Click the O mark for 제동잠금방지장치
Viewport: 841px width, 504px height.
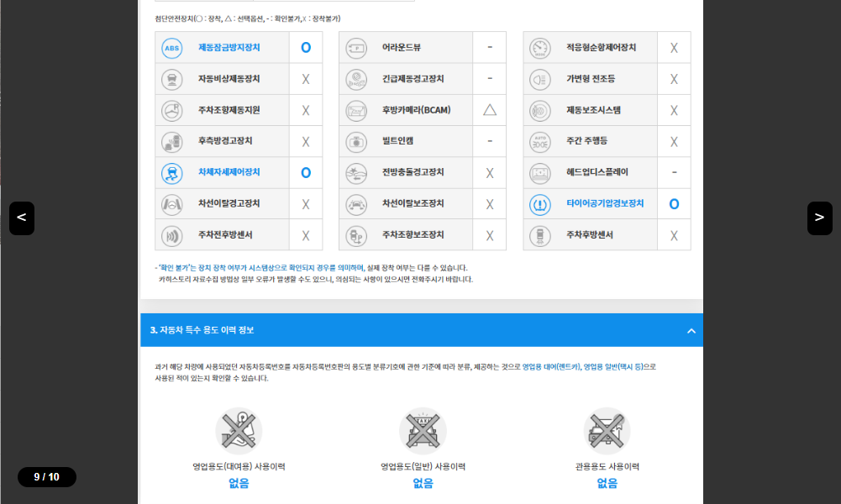(306, 48)
